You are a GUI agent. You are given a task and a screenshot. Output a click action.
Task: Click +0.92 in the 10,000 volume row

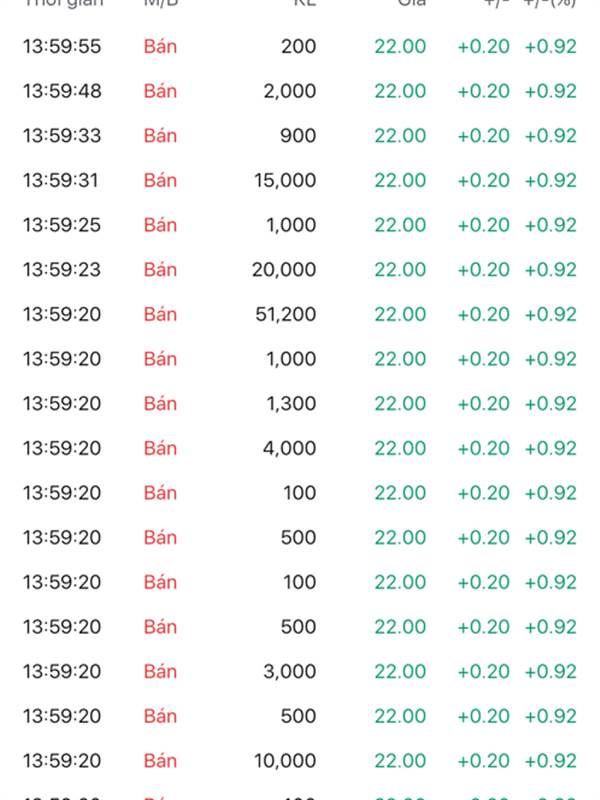(550, 761)
